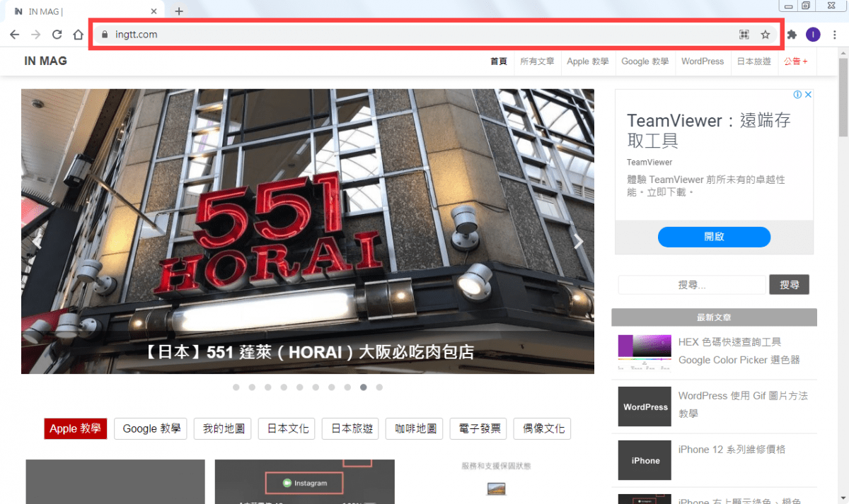Select the Google 教學 category button

coord(151,428)
